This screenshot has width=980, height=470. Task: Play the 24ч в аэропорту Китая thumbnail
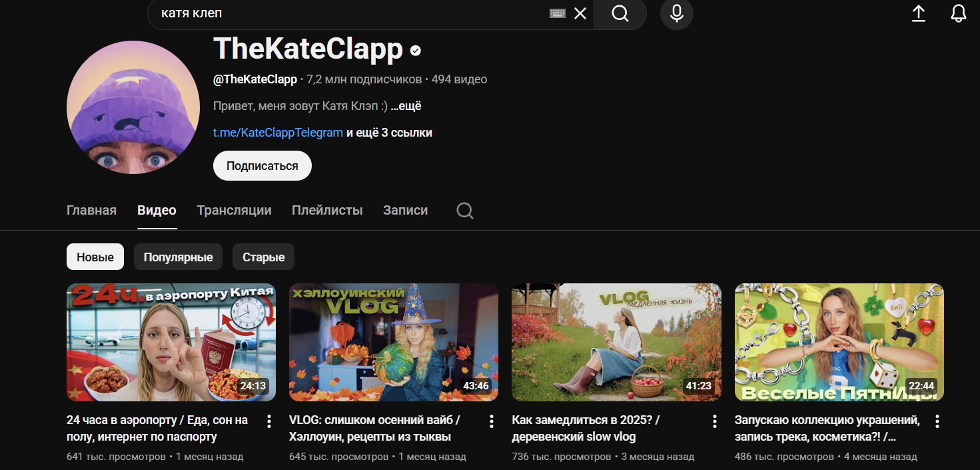click(171, 342)
